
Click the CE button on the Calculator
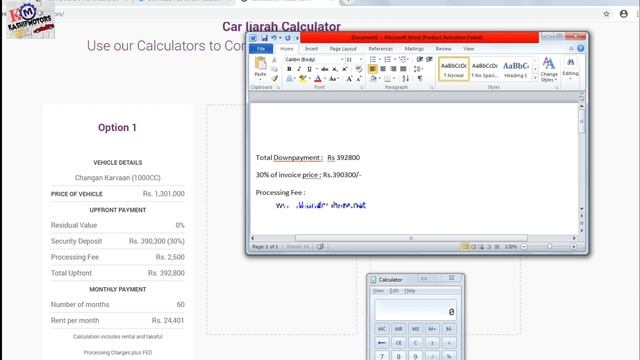click(398, 343)
